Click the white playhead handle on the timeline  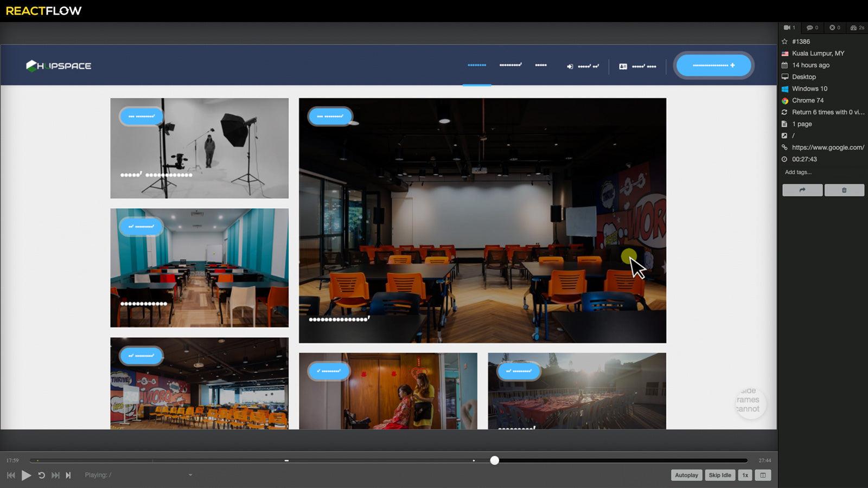pyautogui.click(x=494, y=460)
